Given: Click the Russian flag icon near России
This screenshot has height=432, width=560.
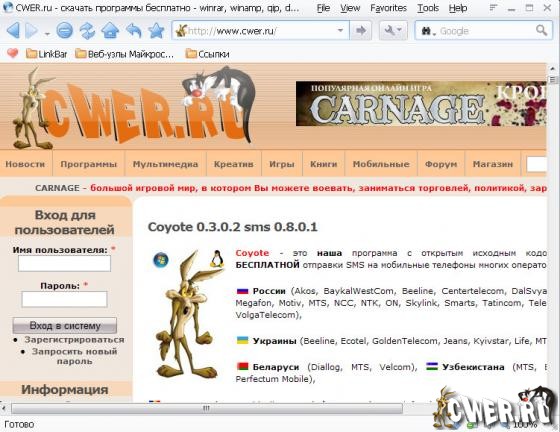Looking at the screenshot, I should 242,291.
